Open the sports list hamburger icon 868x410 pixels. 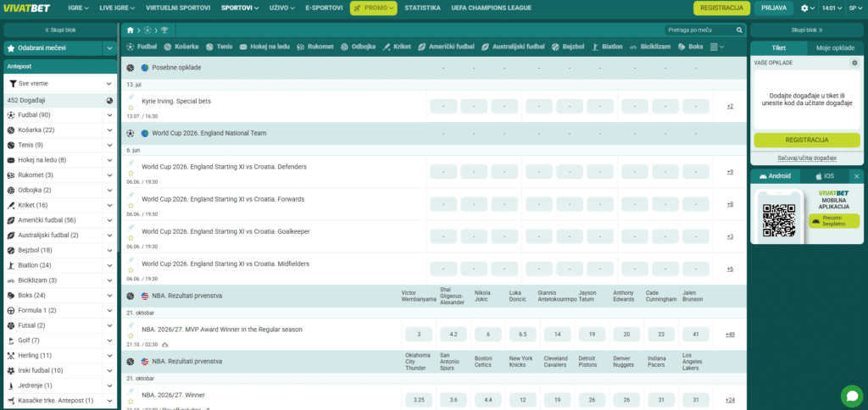(x=714, y=47)
